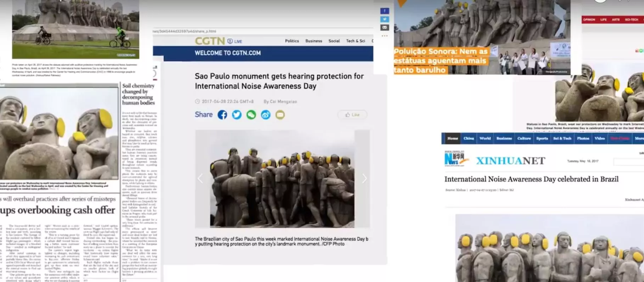
Task: Click the Xinhuanet search input box
Action: (628, 162)
